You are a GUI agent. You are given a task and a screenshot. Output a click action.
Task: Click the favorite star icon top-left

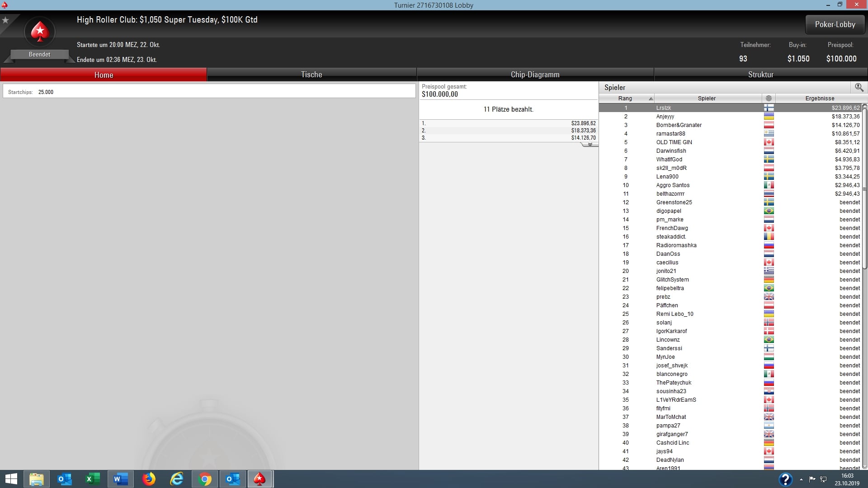[x=5, y=20]
